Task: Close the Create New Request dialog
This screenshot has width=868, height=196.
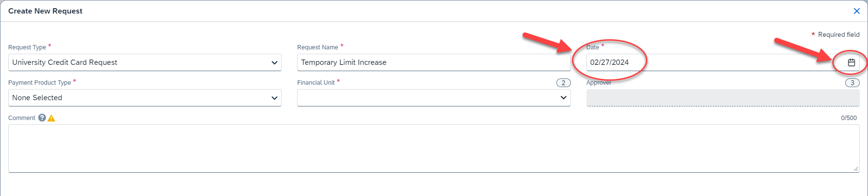Action: (x=856, y=11)
